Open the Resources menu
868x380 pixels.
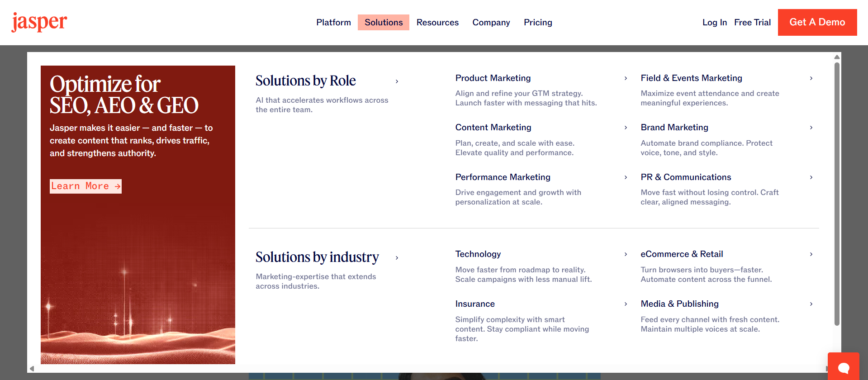437,23
